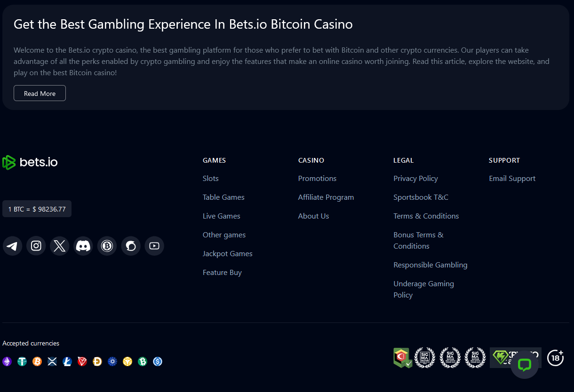Open the Slots games link
Image resolution: width=574 pixels, height=392 pixels.
(211, 179)
